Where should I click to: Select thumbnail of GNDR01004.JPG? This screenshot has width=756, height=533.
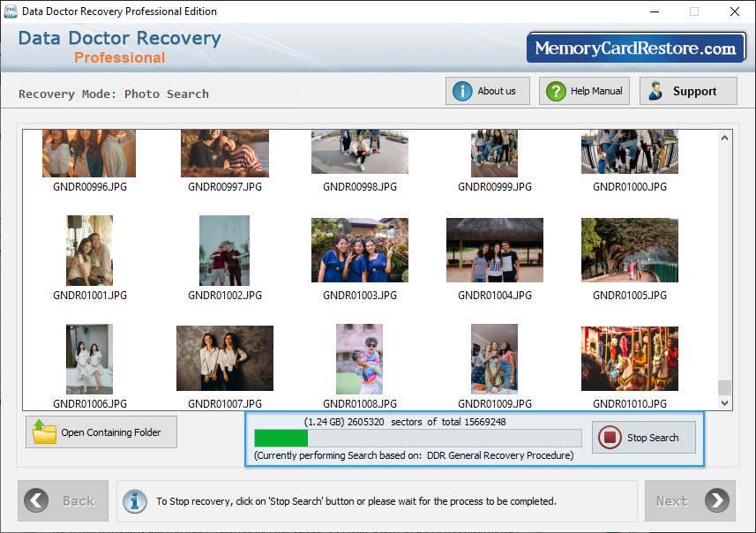(495, 250)
